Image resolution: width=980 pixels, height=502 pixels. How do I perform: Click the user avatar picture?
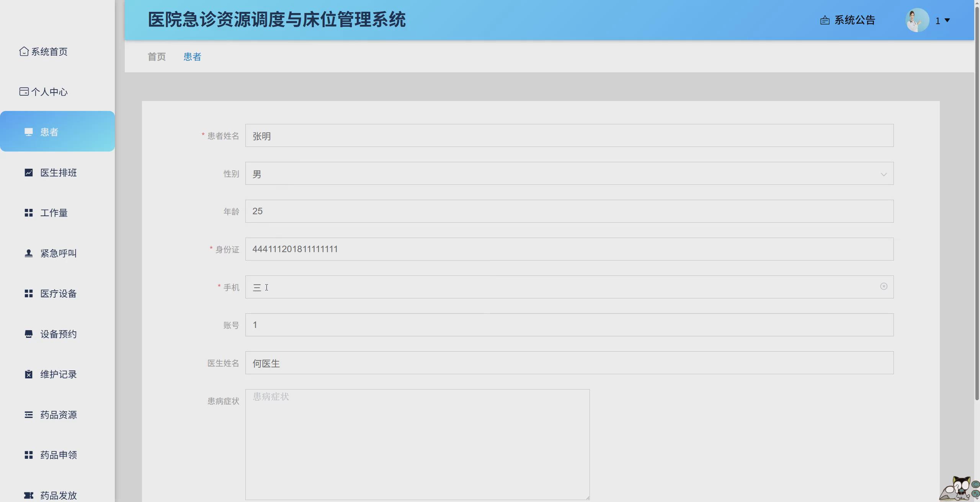[917, 20]
